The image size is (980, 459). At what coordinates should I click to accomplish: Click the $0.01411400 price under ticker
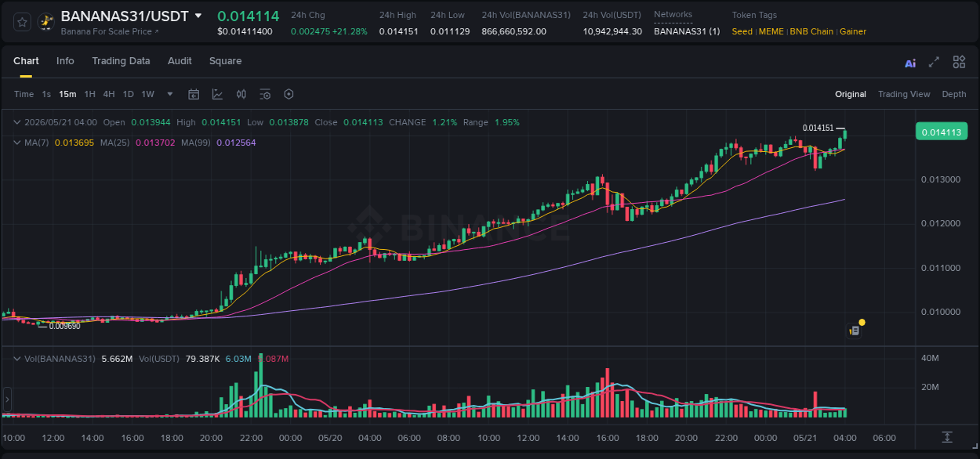tap(245, 31)
